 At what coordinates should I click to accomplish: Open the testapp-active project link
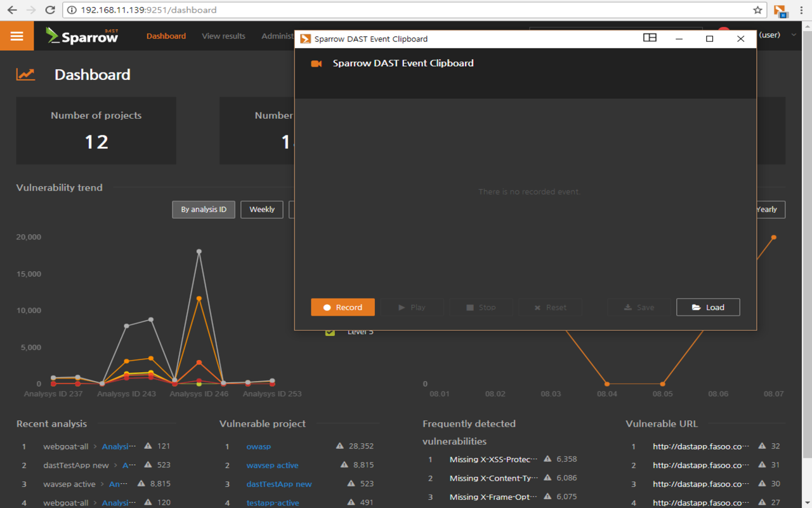pyautogui.click(x=273, y=503)
